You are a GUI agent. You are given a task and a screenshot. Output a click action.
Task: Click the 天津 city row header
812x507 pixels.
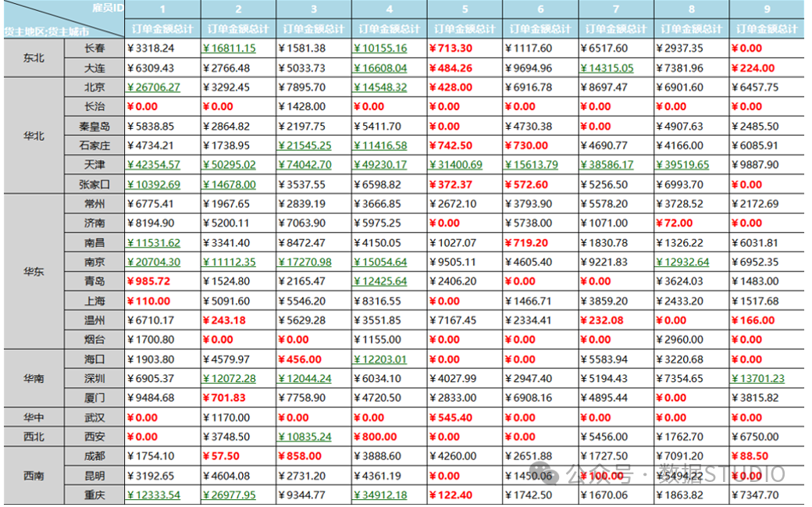click(94, 165)
